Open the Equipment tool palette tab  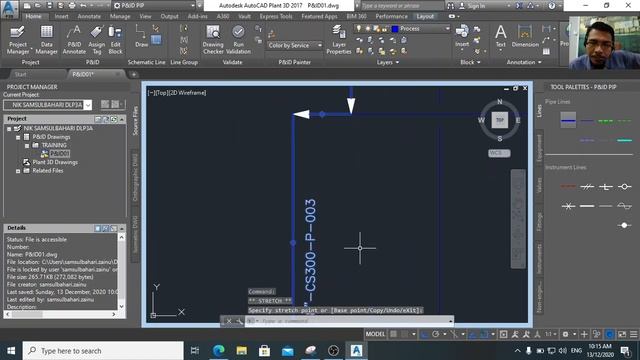pyautogui.click(x=539, y=148)
